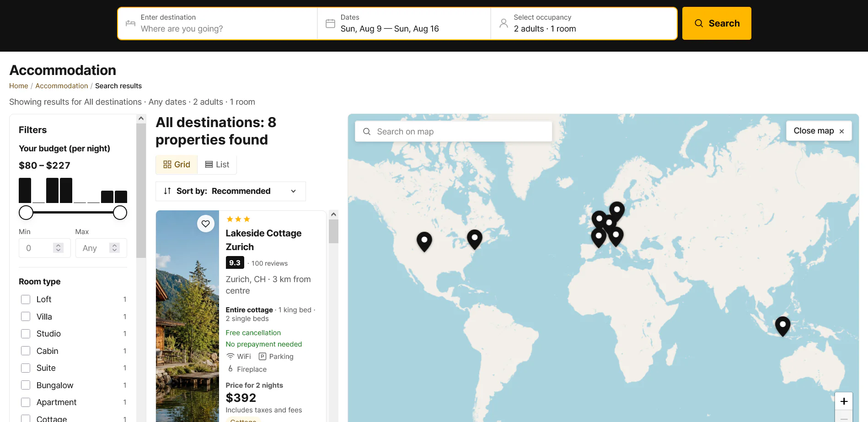Tick the Loft room type checkbox
The height and width of the screenshot is (422, 868).
[26, 299]
